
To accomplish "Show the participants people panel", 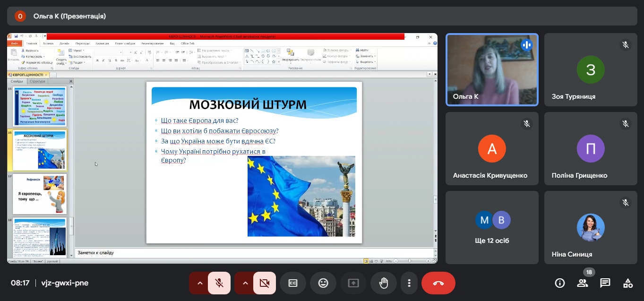I will tap(583, 283).
